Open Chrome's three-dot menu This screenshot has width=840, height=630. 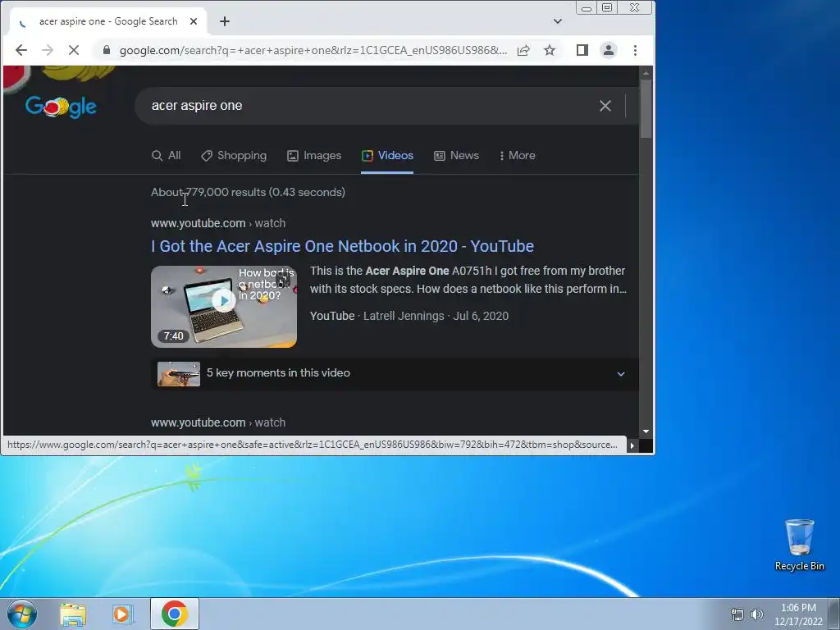(x=636, y=50)
